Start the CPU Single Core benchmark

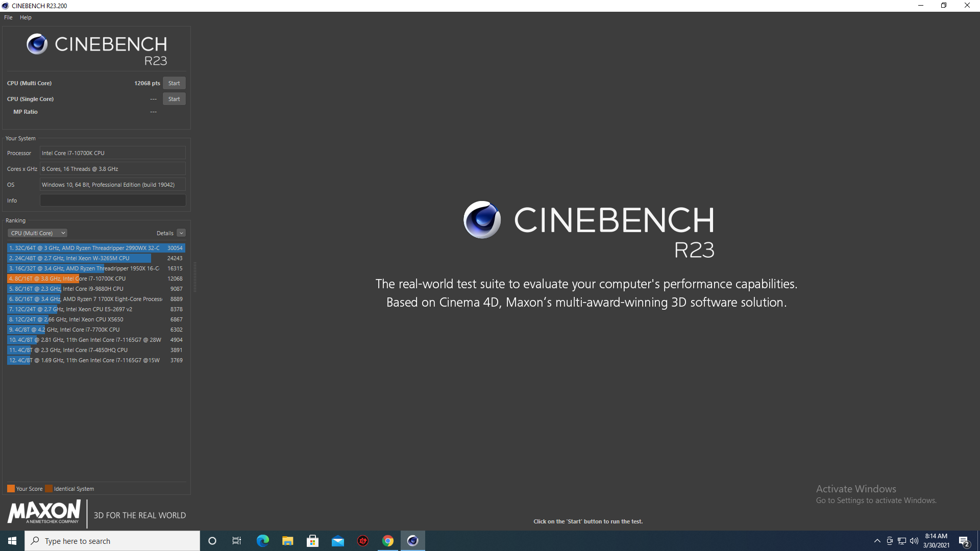[174, 99]
